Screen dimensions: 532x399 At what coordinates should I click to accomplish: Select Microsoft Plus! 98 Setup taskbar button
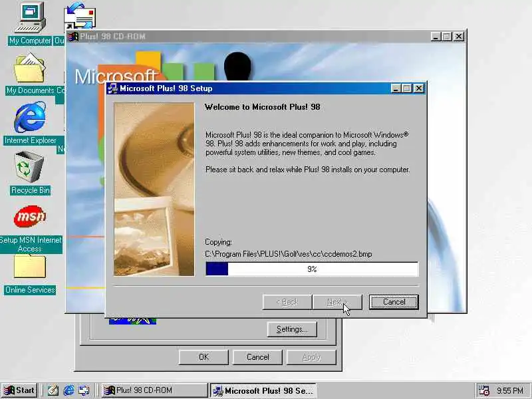(263, 390)
